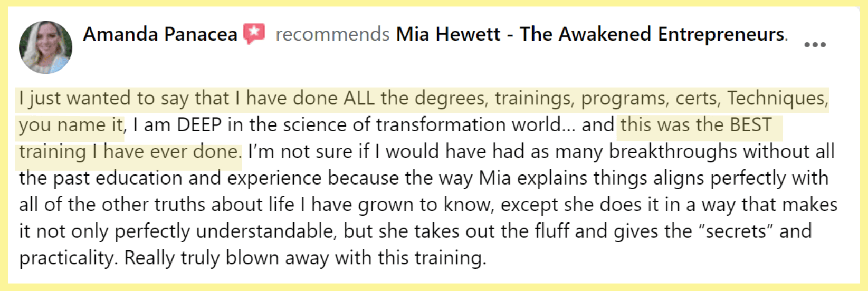Click the word "recommends" in the header
Viewport: 868px width, 291px height.
tap(332, 34)
